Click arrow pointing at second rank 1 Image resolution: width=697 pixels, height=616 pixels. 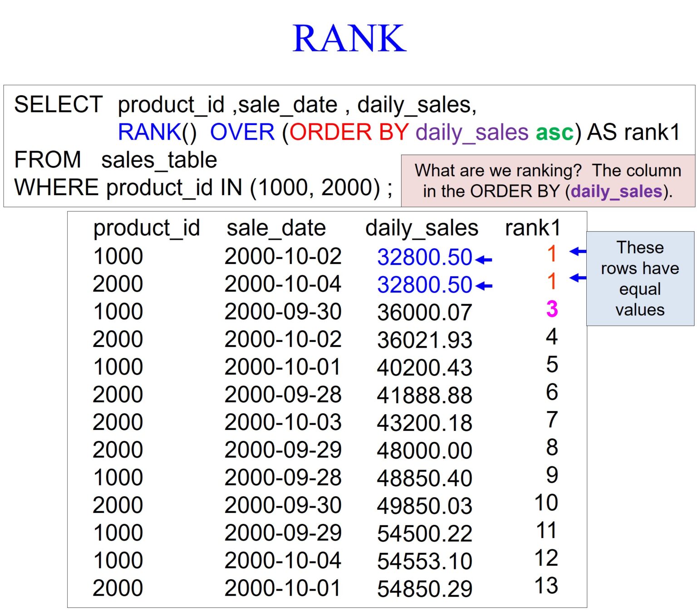pyautogui.click(x=578, y=278)
